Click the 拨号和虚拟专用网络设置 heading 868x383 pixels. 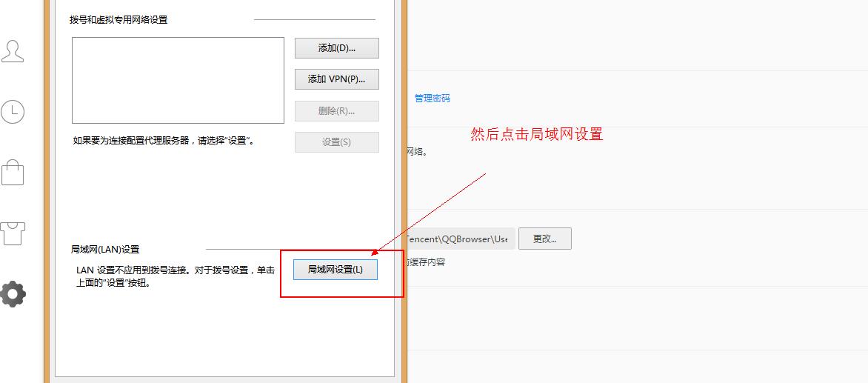pos(118,20)
